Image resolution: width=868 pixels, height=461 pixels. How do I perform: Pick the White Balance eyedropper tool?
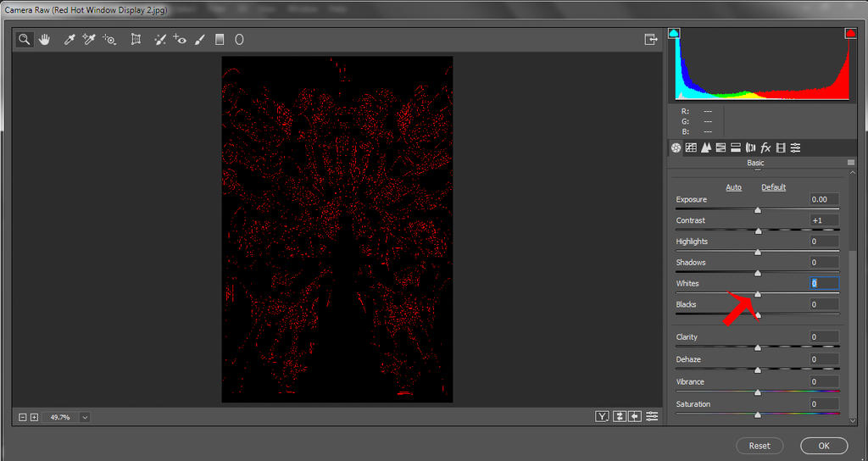coord(70,39)
